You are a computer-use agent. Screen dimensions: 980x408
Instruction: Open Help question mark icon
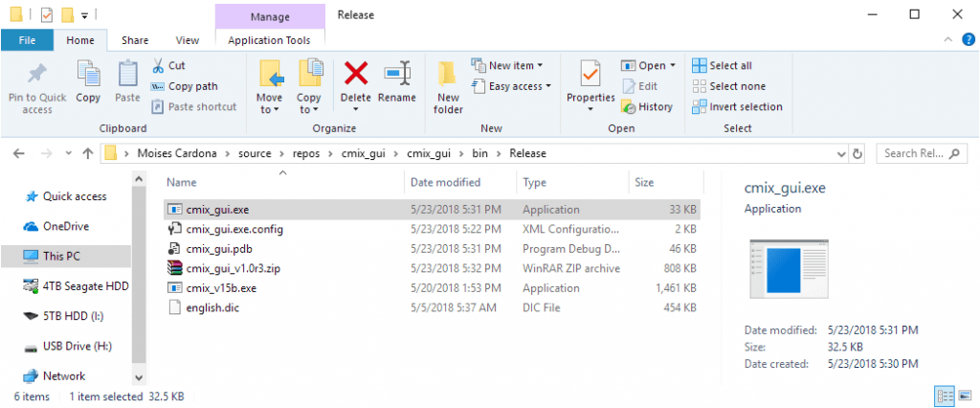point(969,40)
